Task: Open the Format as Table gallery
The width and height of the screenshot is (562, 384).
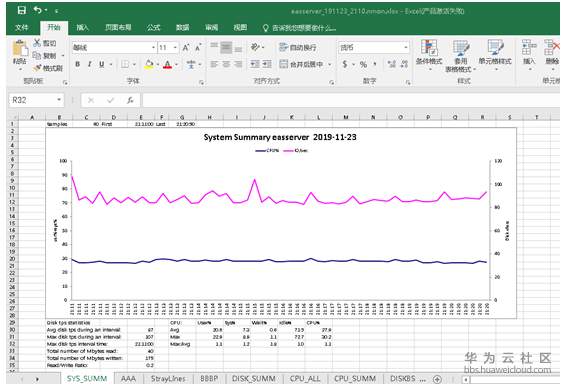Action: pos(461,56)
